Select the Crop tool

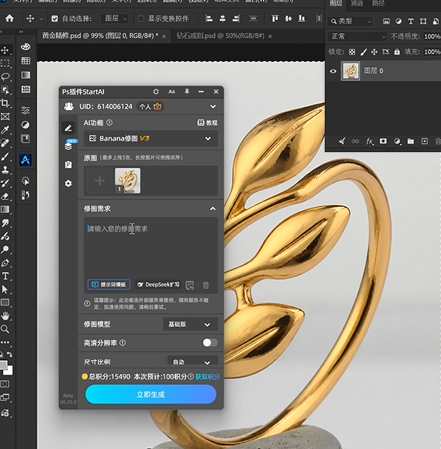pyautogui.click(x=5, y=103)
